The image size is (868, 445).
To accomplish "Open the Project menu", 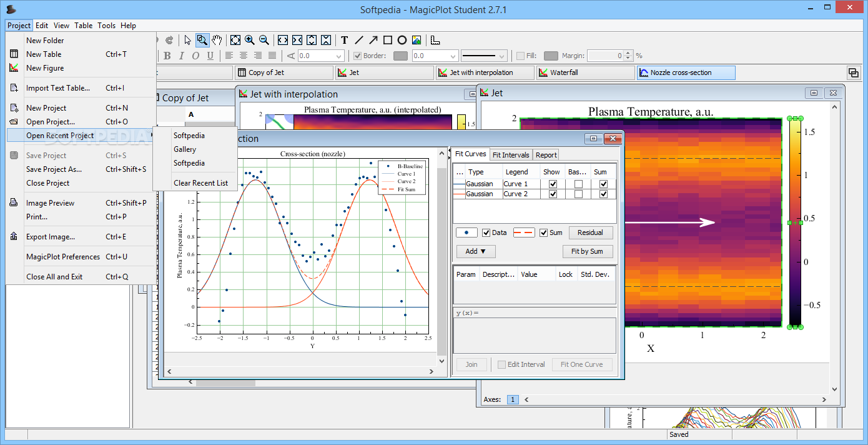I will click(19, 26).
